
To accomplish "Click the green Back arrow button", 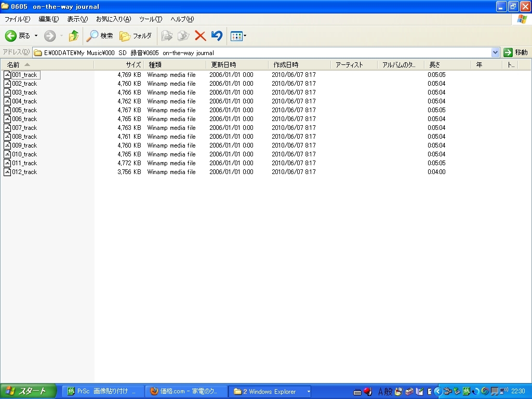I will (x=11, y=36).
